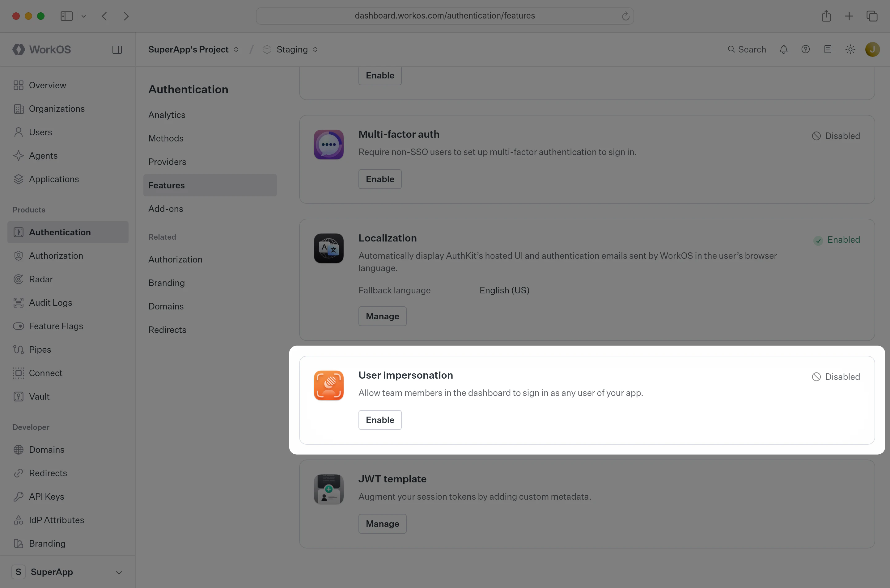
Task: Click the Safari share icon
Action: point(826,16)
